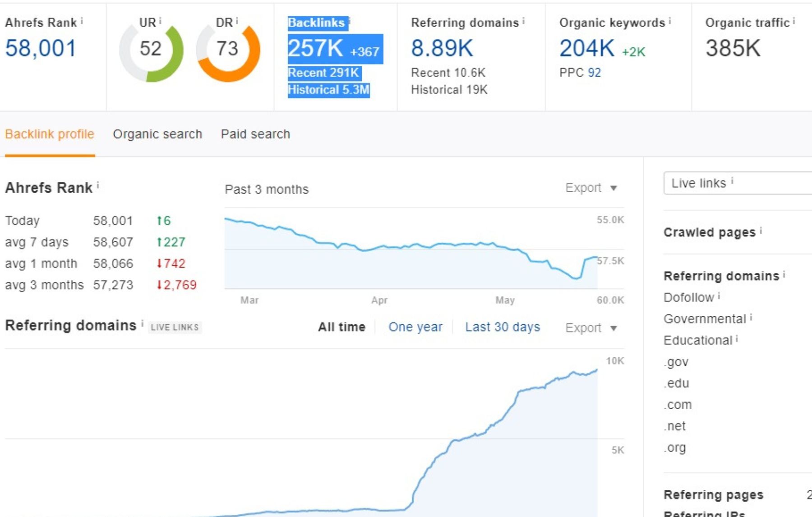Click info icon next to Dofollow
This screenshot has width=812, height=517.
pyautogui.click(x=719, y=296)
